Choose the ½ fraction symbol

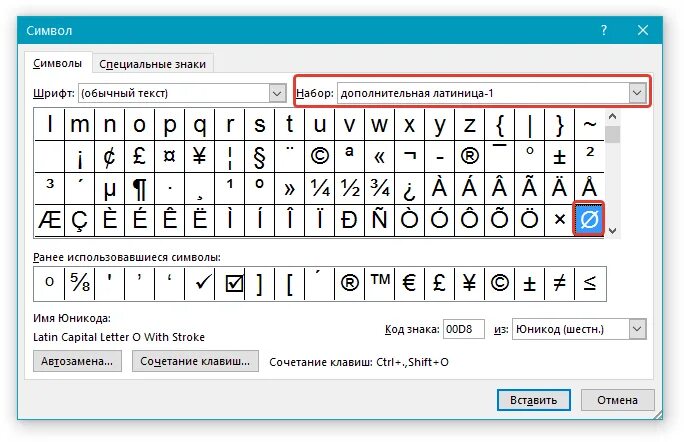pos(349,188)
